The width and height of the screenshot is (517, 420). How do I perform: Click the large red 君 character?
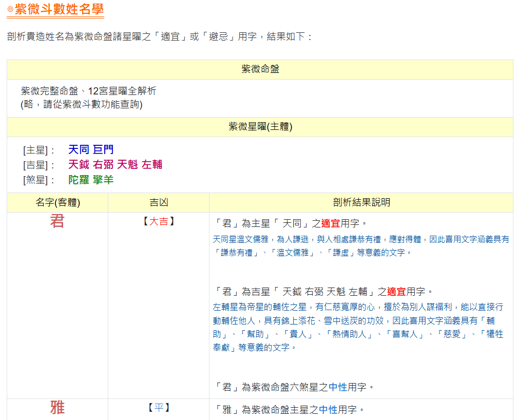tap(57, 222)
